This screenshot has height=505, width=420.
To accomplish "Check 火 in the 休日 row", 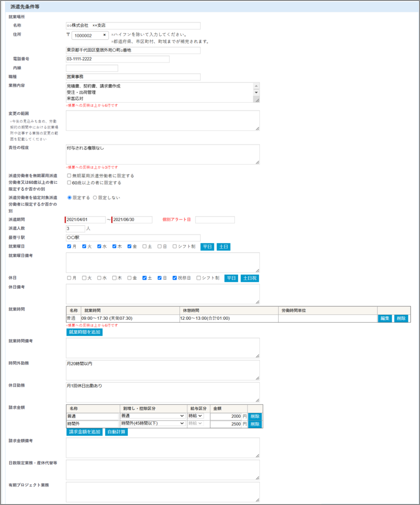I will pos(84,278).
